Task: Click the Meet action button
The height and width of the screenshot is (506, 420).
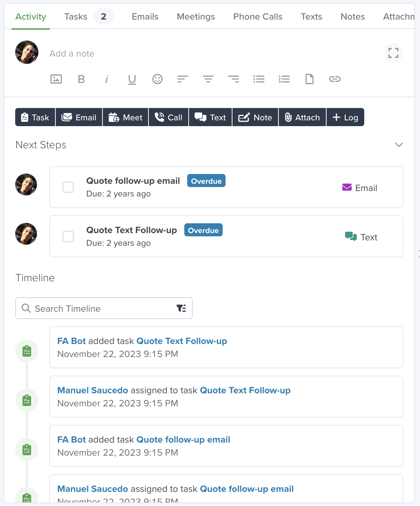Action: click(125, 117)
